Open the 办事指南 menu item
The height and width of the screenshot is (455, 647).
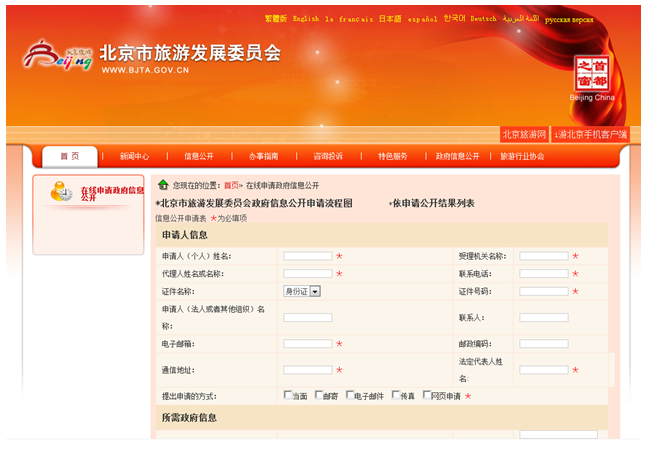pos(263,157)
